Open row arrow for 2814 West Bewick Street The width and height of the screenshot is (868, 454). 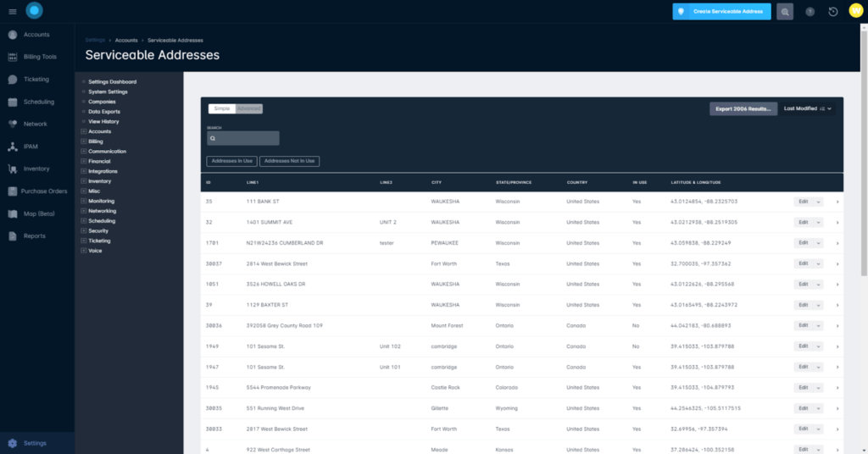(x=837, y=263)
